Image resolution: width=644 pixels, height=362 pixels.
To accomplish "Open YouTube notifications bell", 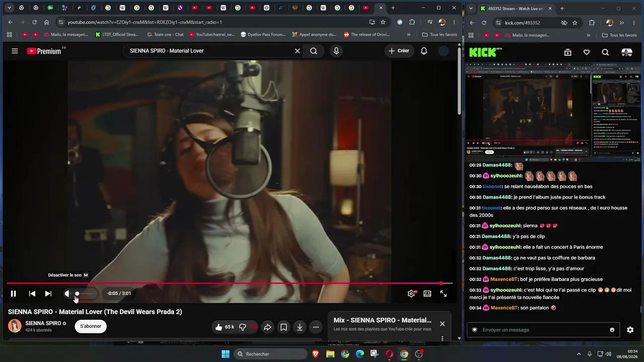I will tap(424, 51).
